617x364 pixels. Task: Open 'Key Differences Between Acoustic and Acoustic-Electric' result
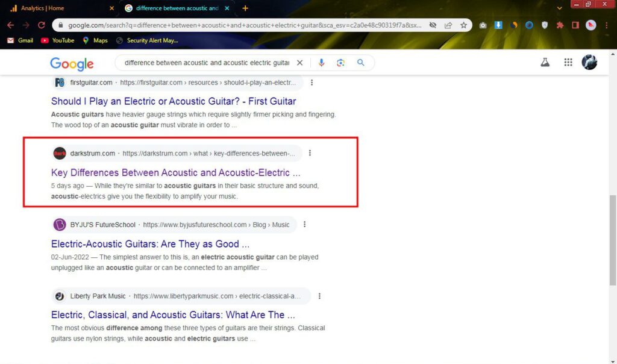(x=175, y=172)
